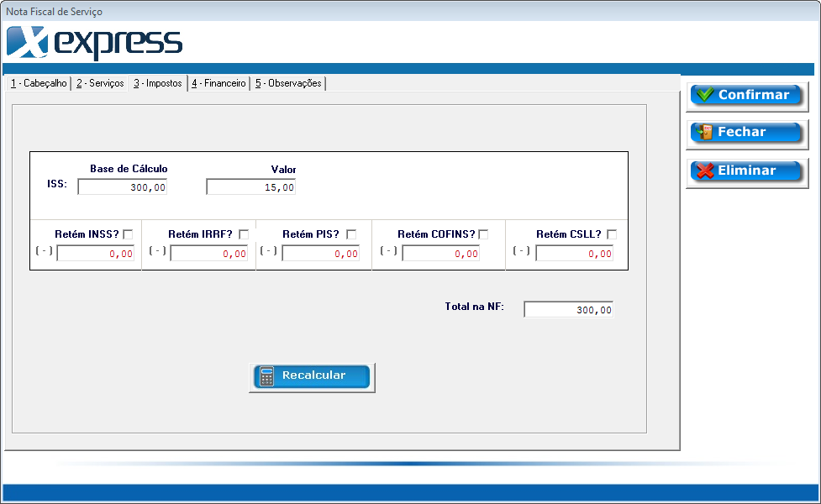This screenshot has width=821, height=504.
Task: Click the INSS retention value field
Action: [96, 254]
